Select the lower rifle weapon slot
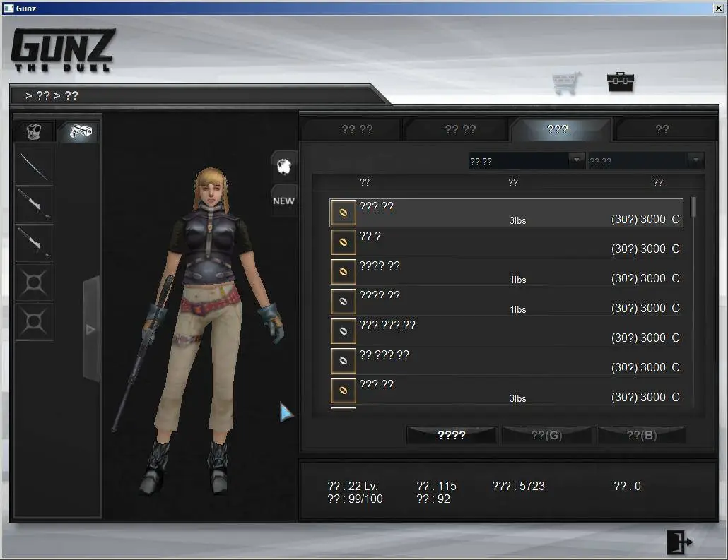Screen dimensions: 728x560 click(34, 243)
